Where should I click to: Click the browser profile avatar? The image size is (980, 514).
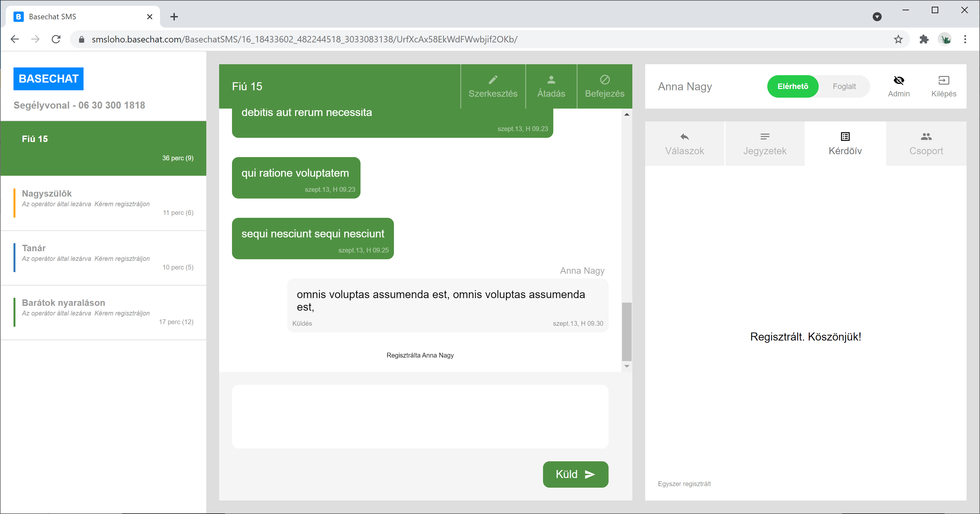[x=945, y=39]
